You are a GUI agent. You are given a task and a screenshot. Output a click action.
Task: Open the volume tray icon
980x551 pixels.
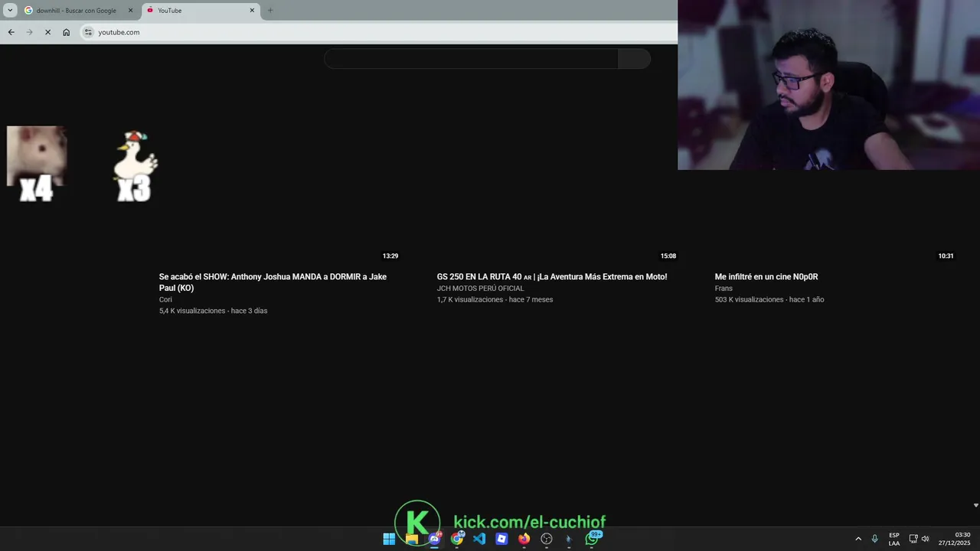pos(925,539)
